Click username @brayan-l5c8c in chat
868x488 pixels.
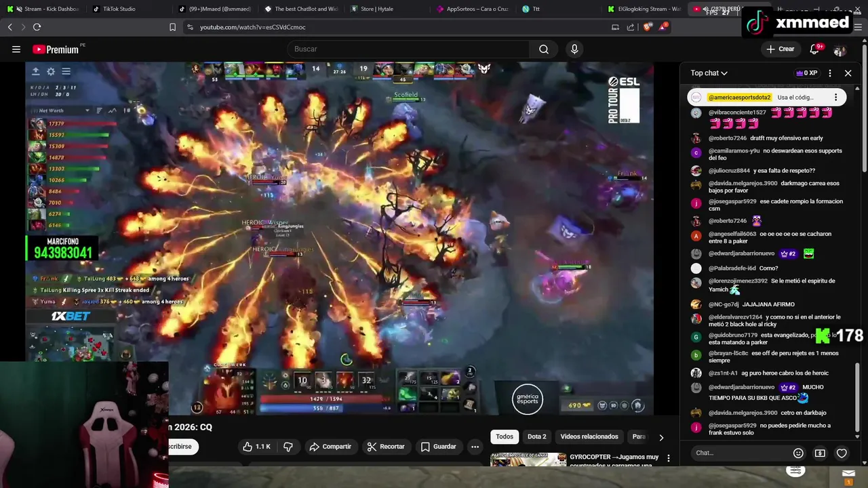pyautogui.click(x=729, y=353)
